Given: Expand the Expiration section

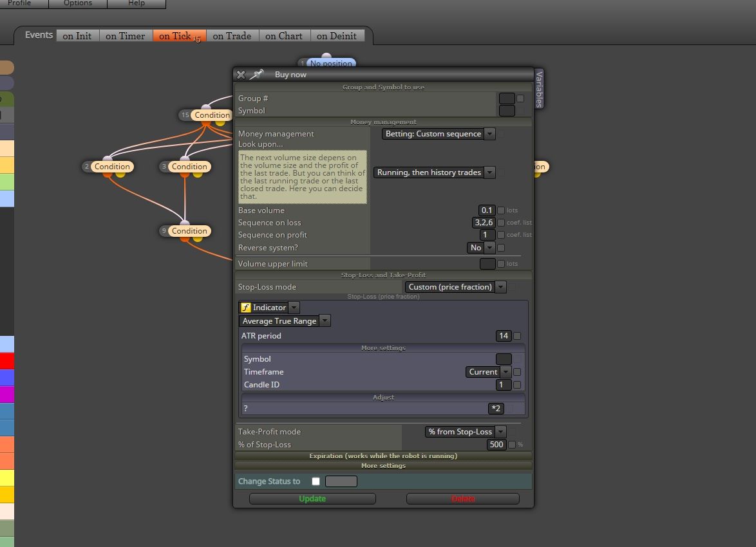Looking at the screenshot, I should [x=383, y=456].
